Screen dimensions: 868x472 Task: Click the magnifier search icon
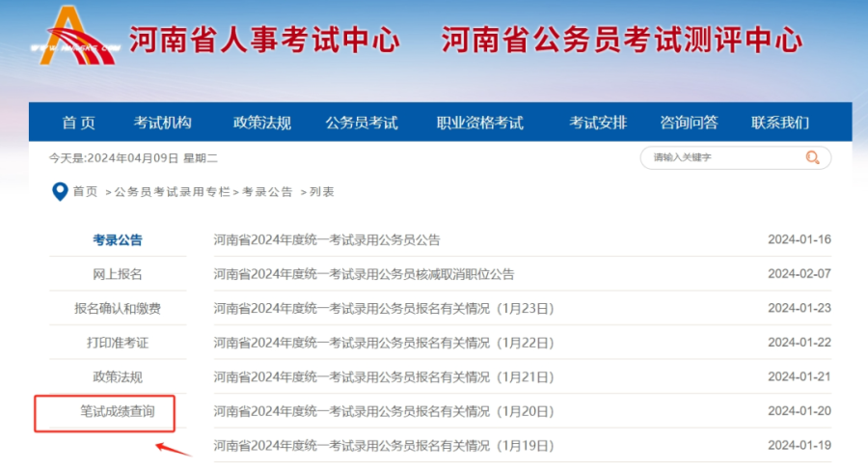pos(813,157)
